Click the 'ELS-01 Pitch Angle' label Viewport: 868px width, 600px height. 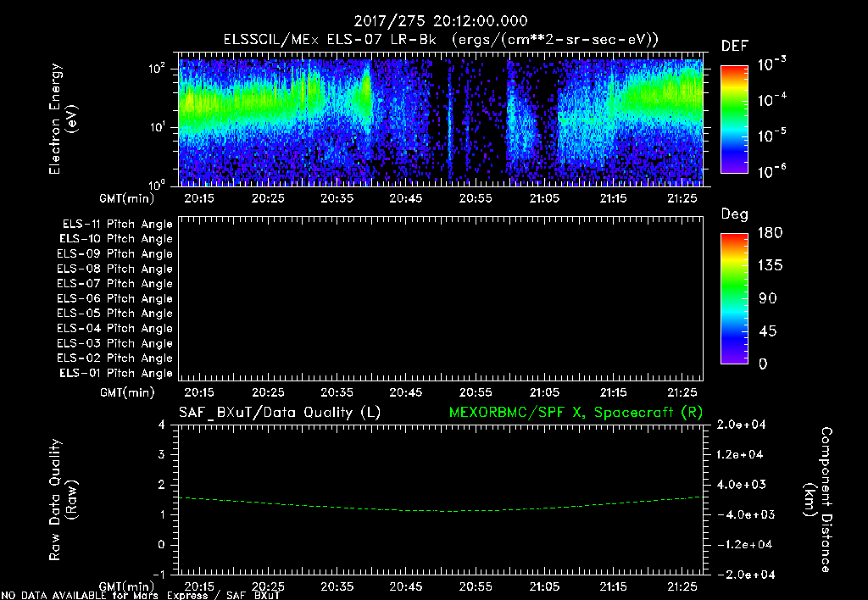(116, 374)
